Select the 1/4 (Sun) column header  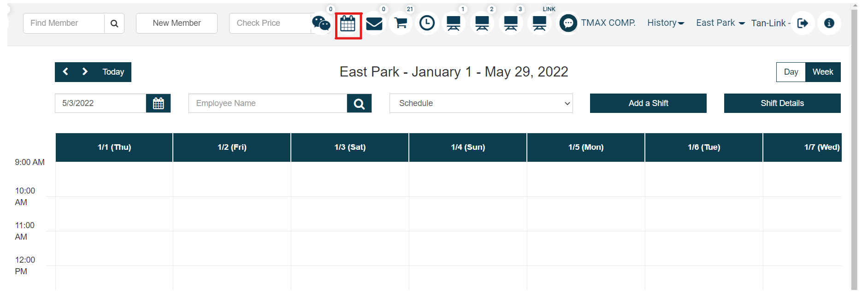tap(468, 147)
